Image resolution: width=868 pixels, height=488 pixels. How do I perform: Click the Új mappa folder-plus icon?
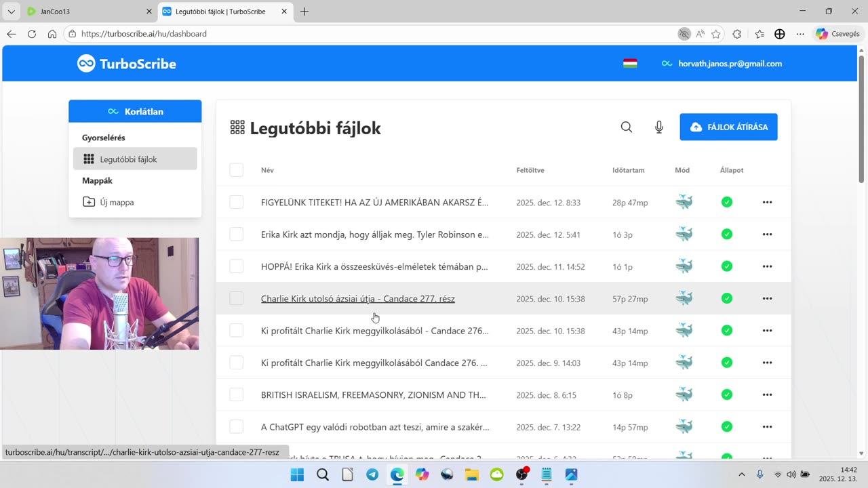[x=89, y=202]
